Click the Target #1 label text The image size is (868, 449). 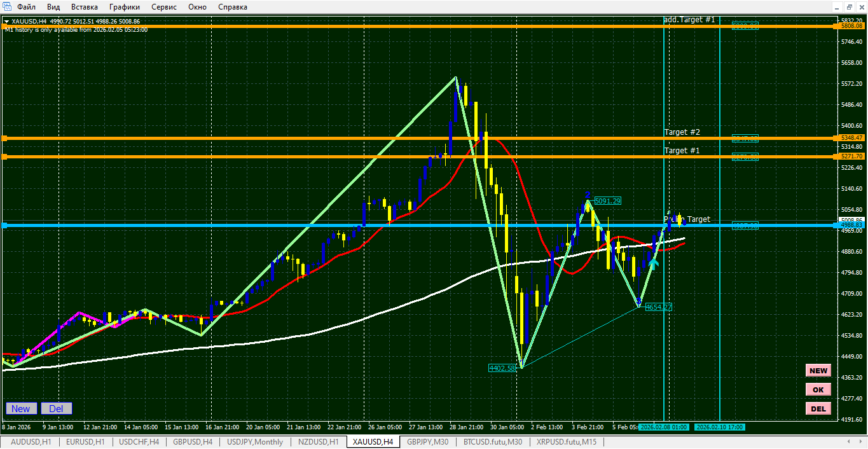pyautogui.click(x=682, y=151)
